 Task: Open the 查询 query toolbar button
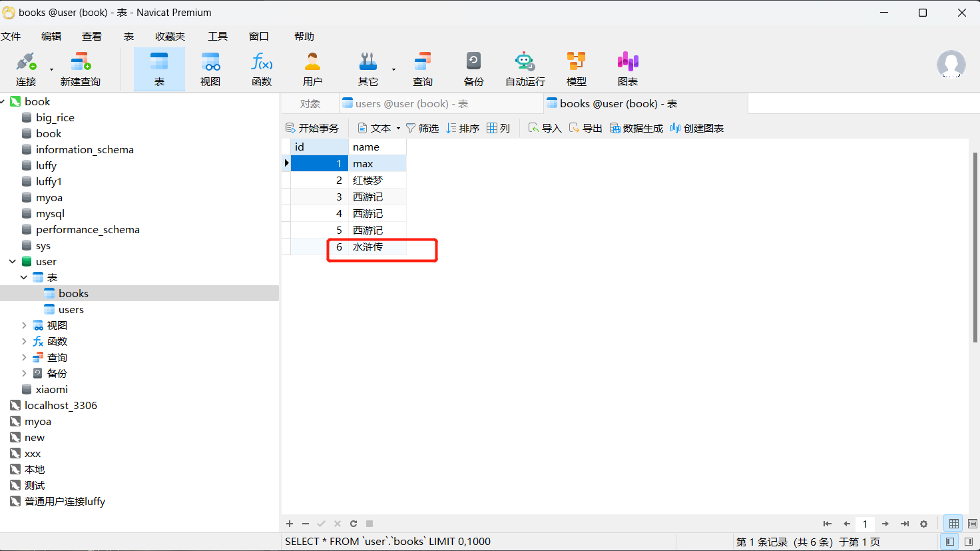[423, 69]
